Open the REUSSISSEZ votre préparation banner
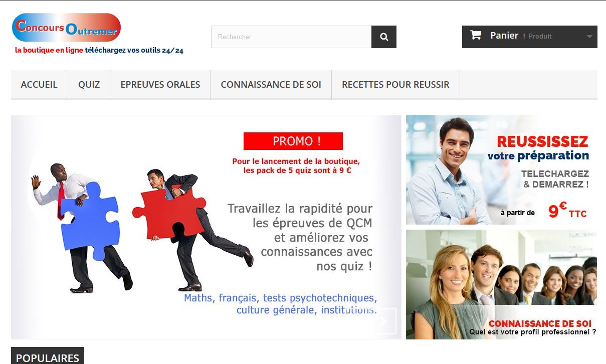The width and height of the screenshot is (606, 364). click(x=501, y=170)
